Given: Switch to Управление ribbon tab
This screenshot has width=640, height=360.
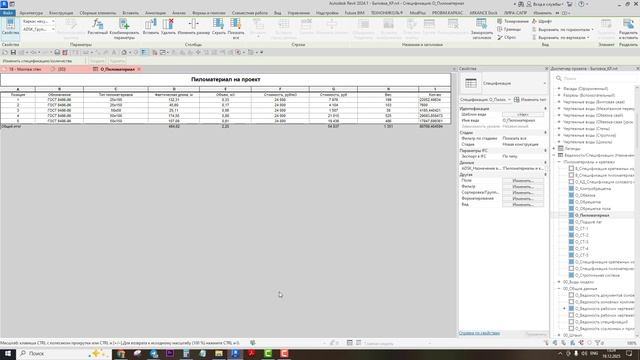Looking at the screenshot, I should [298, 13].
